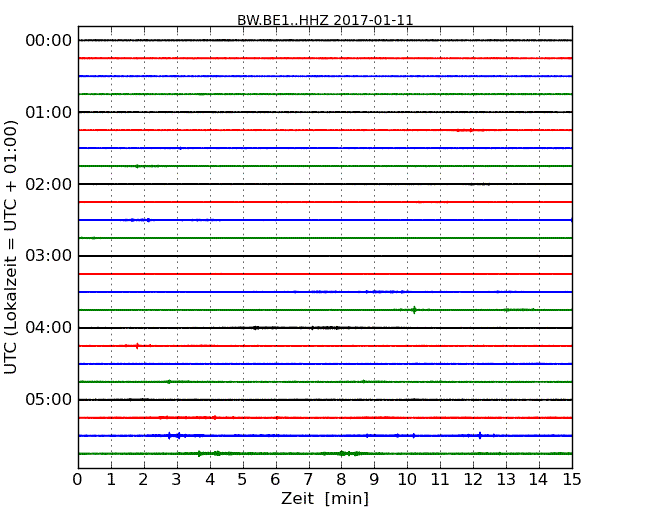Click the y-axis tick label "03:00"
This screenshot has height=520, width=650.
tap(49, 256)
